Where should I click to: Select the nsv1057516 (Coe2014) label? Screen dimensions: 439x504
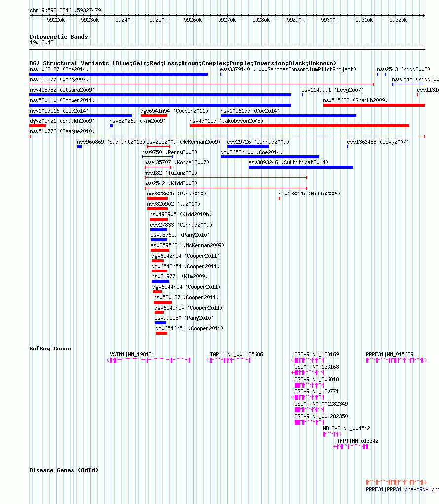(59, 111)
